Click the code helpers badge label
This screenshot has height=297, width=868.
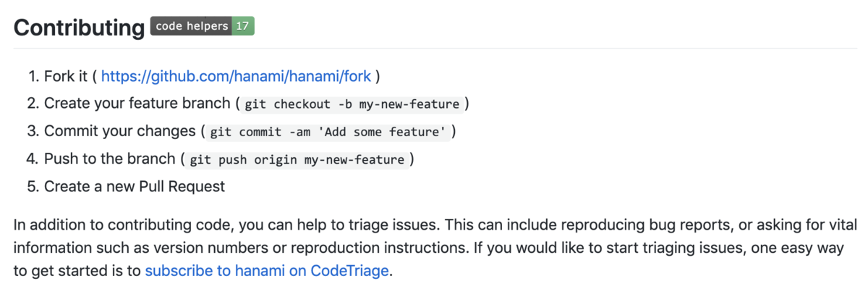click(191, 26)
